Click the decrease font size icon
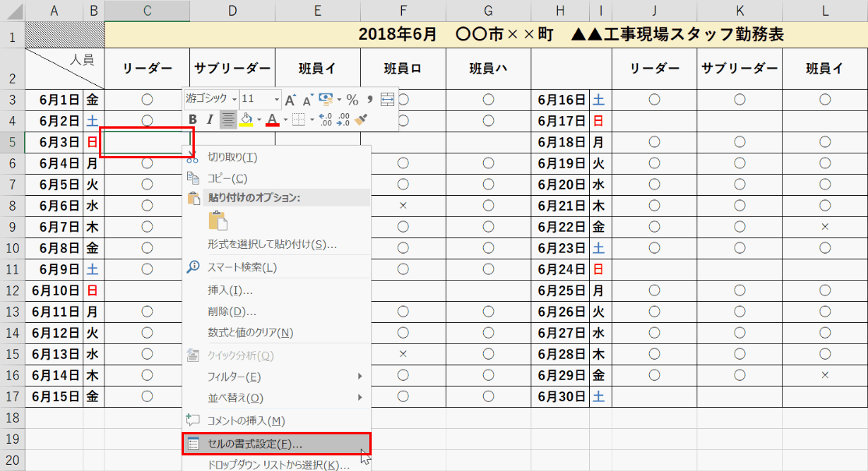Image resolution: width=868 pixels, height=471 pixels. point(306,99)
